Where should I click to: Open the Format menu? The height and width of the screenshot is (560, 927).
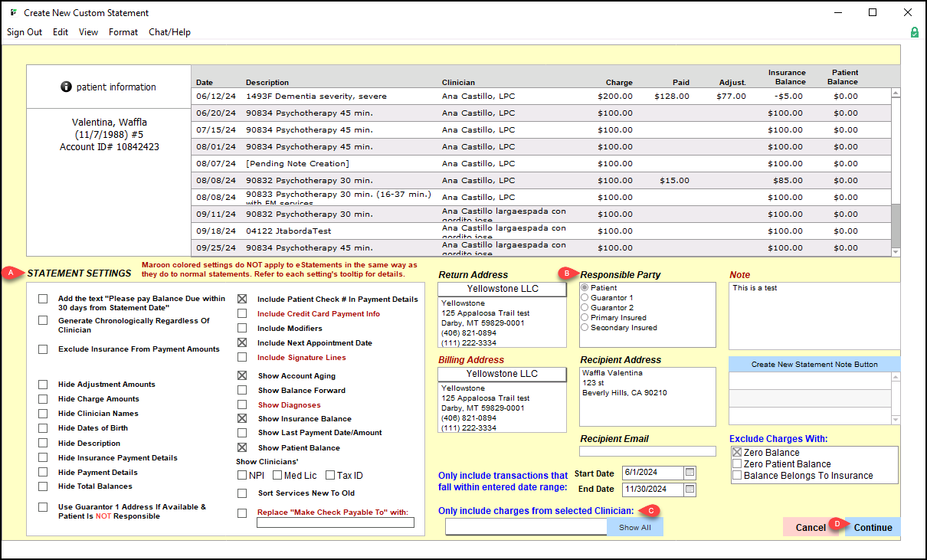[x=123, y=32]
